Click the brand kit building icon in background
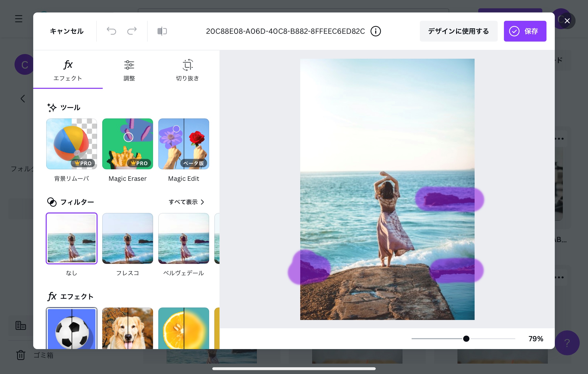The width and height of the screenshot is (588, 374). pyautogui.click(x=21, y=325)
